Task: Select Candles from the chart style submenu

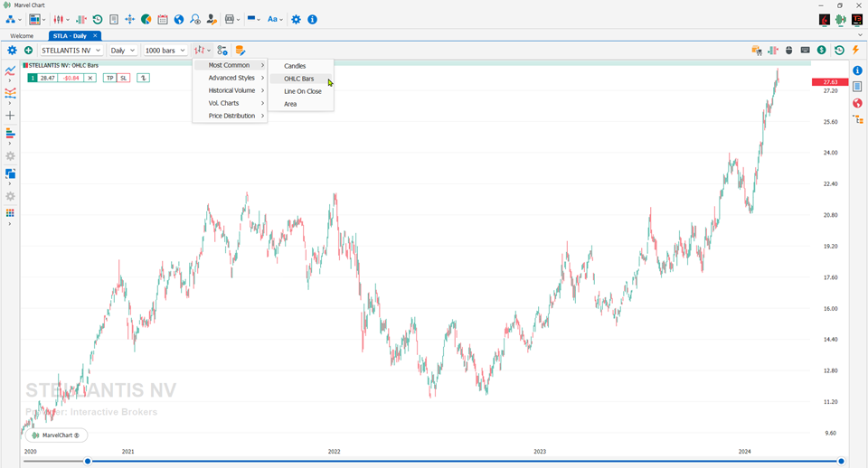Action: [295, 66]
